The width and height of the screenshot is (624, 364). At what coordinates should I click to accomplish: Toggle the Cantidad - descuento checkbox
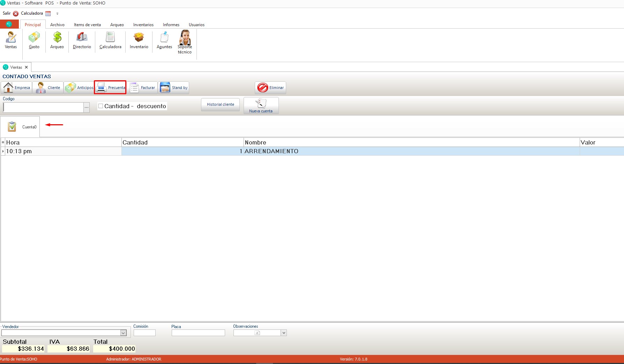101,106
